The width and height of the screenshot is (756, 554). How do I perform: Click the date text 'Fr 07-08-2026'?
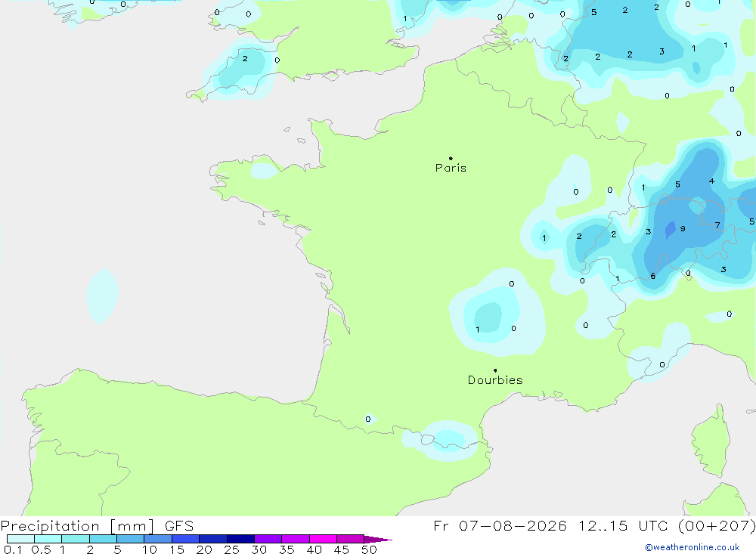point(500,526)
